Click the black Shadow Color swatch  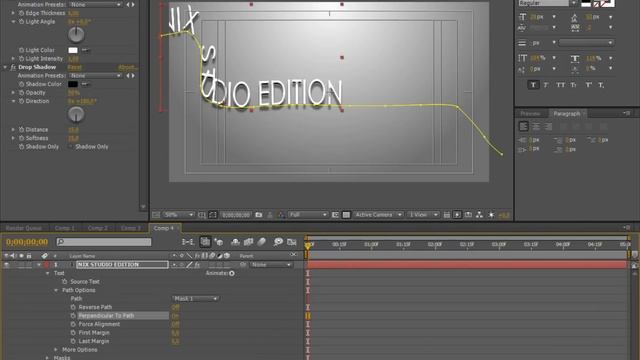pyautogui.click(x=73, y=84)
